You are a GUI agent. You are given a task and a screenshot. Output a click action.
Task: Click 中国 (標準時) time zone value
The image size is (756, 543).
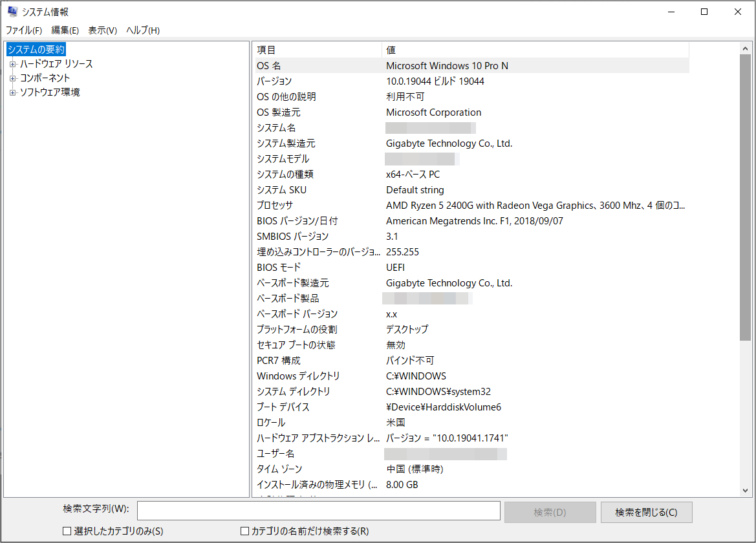[x=415, y=469]
